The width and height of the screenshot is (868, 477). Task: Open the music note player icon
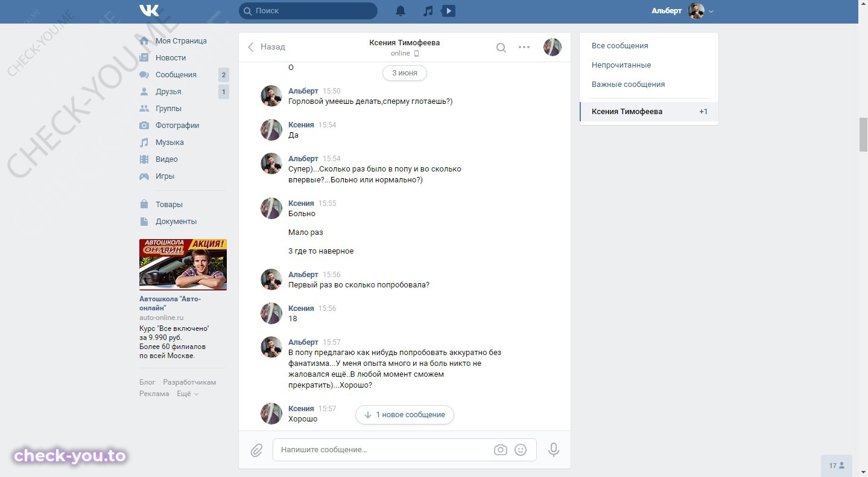[428, 11]
